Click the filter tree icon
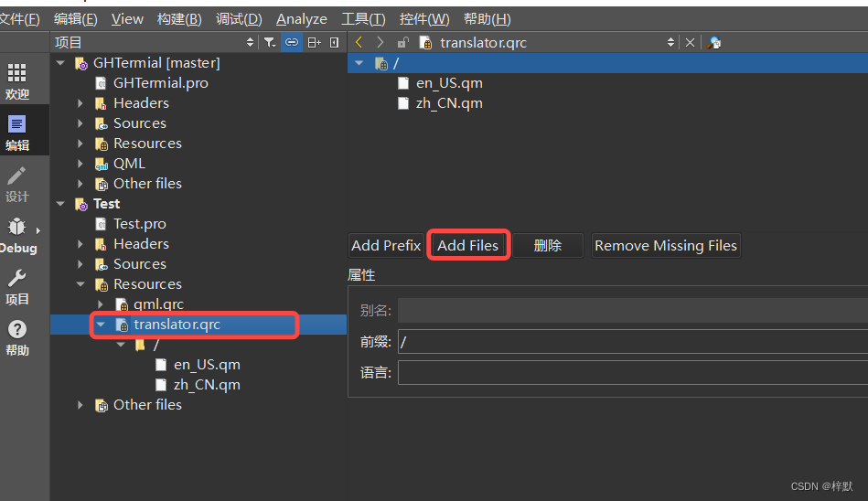Screen dimensions: 868x501 tap(270, 43)
